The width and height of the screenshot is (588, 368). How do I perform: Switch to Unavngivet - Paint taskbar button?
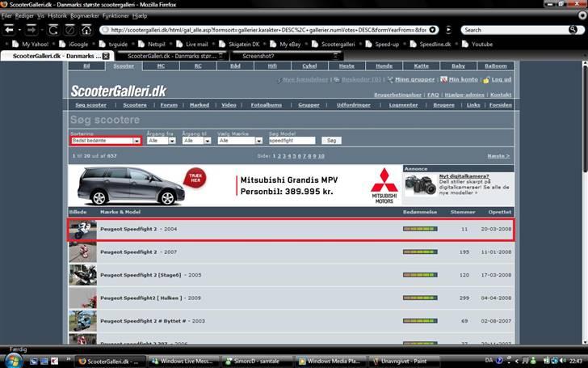pos(404,361)
